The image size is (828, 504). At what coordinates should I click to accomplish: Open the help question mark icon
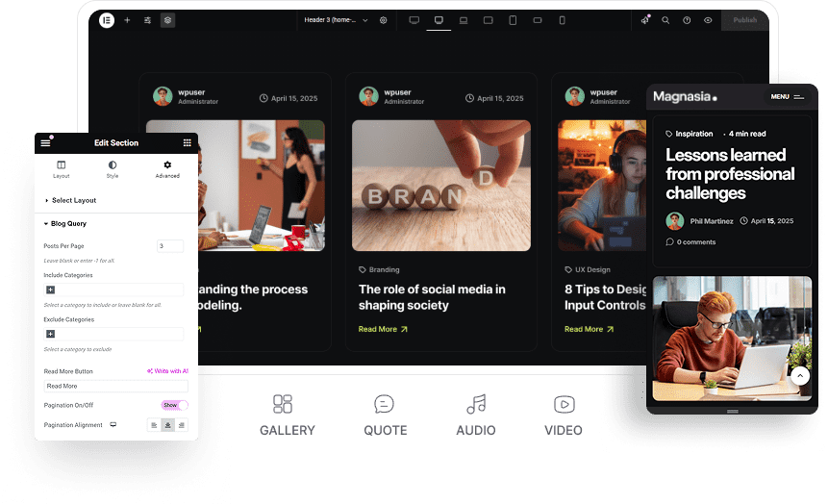tap(687, 20)
